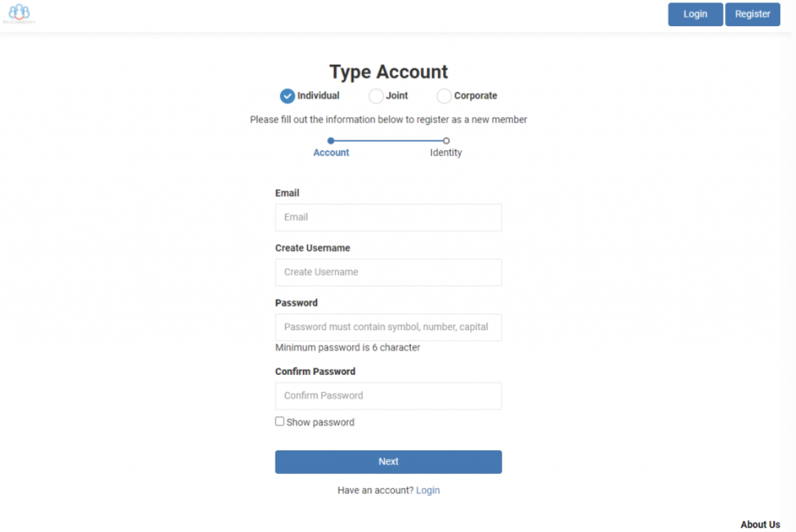
Task: Enable the Show password checkbox
Action: click(x=280, y=422)
